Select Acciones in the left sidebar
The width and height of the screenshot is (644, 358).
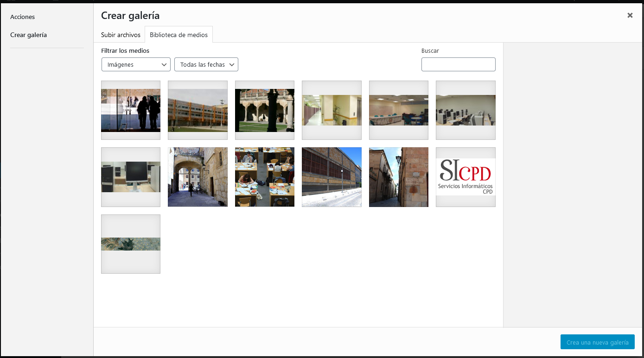tap(23, 17)
